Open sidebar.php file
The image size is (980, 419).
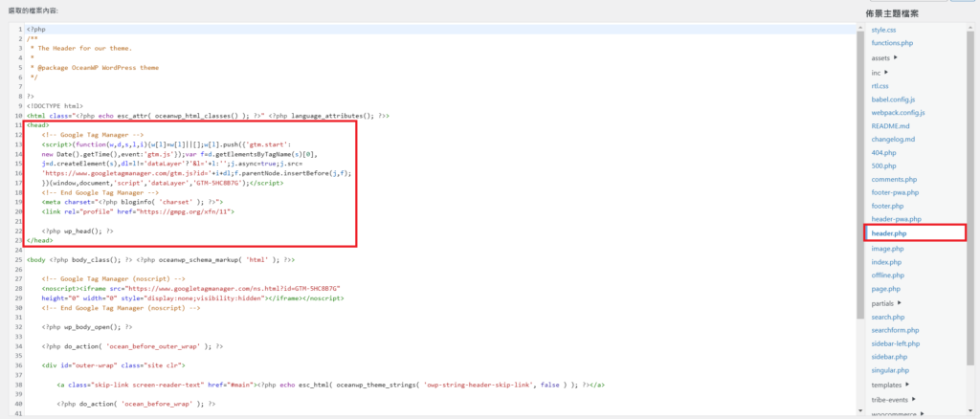pos(889,357)
